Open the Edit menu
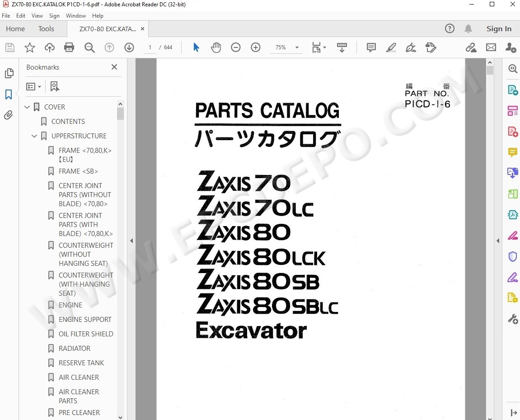Viewport: 520px width, 420px height. pos(21,15)
